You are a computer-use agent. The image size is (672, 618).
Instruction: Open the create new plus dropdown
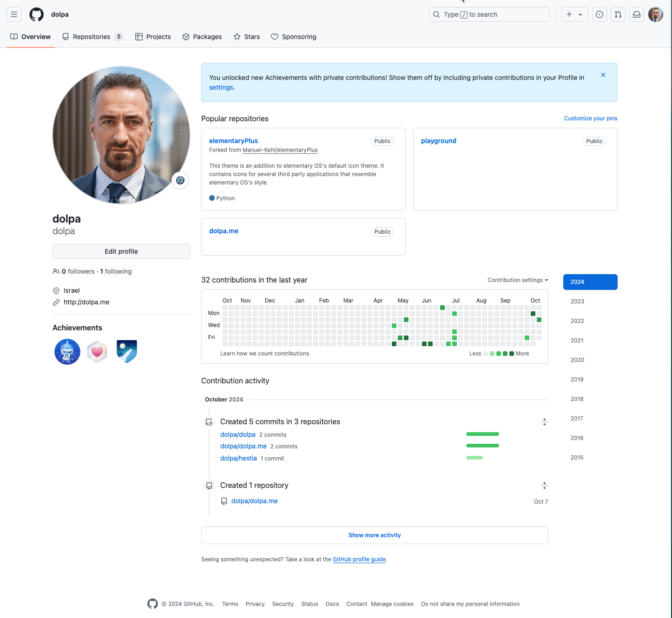pos(574,14)
